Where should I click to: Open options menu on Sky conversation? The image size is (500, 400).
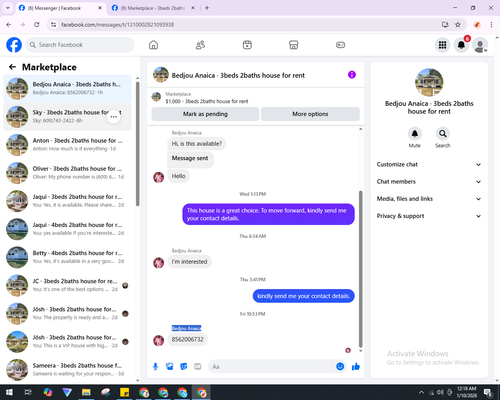114,117
